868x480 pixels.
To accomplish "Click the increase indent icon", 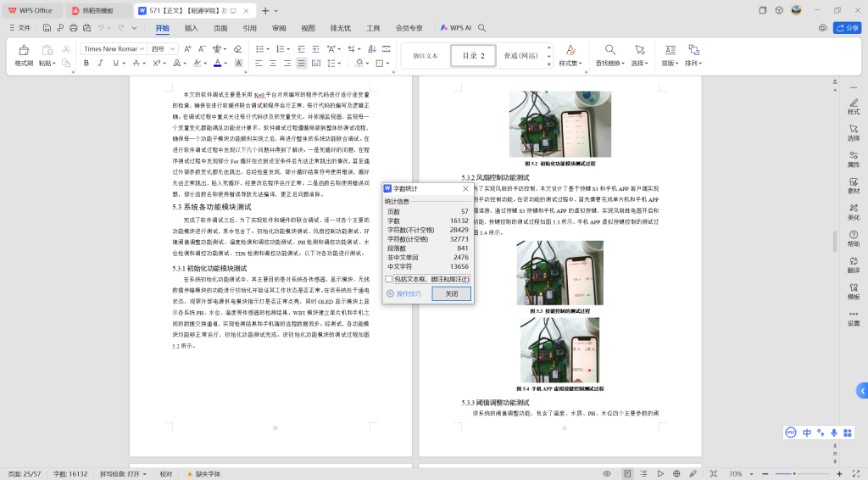I will pyautogui.click(x=315, y=48).
